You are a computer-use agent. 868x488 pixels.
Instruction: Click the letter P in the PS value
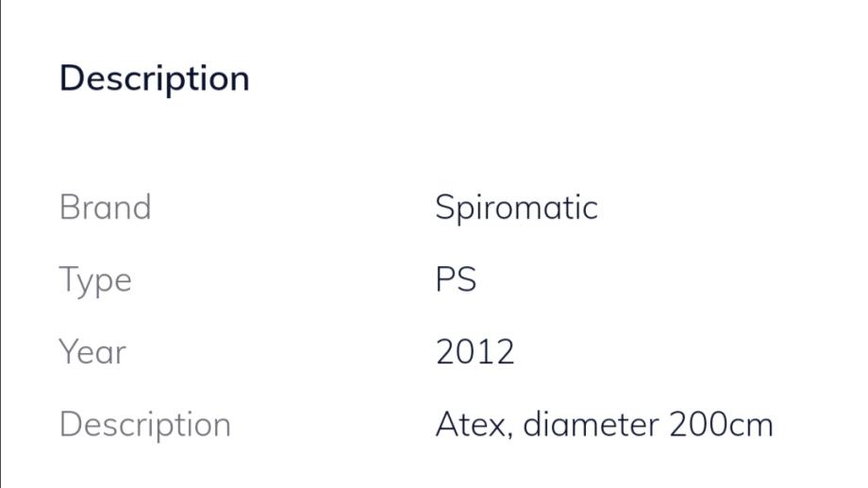pyautogui.click(x=445, y=280)
